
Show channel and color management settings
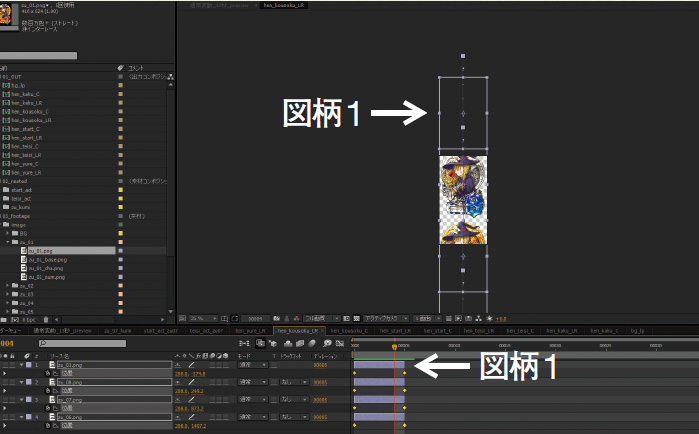(296, 319)
